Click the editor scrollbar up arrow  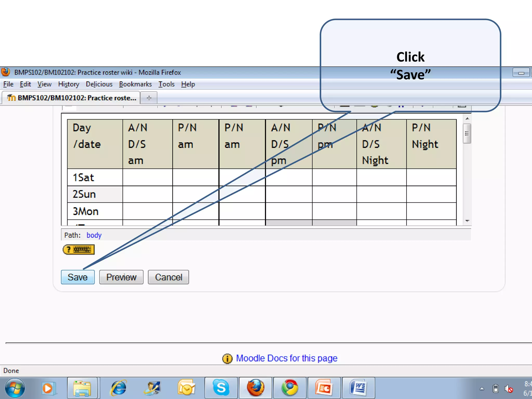tap(467, 119)
